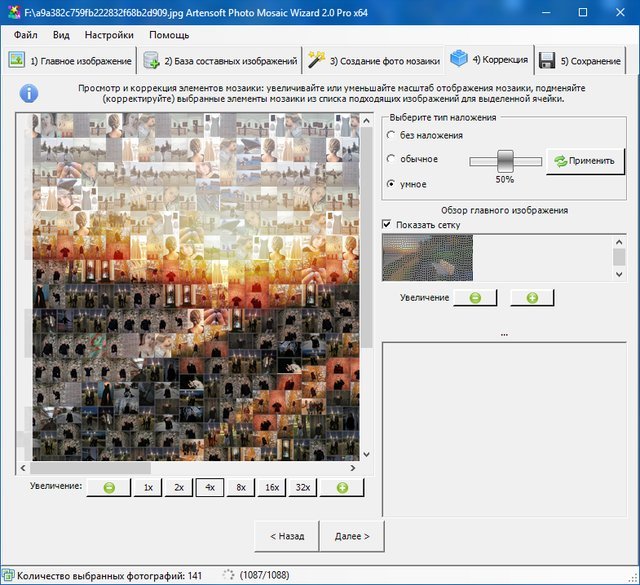Click the overlay strength slider handle

[505, 160]
